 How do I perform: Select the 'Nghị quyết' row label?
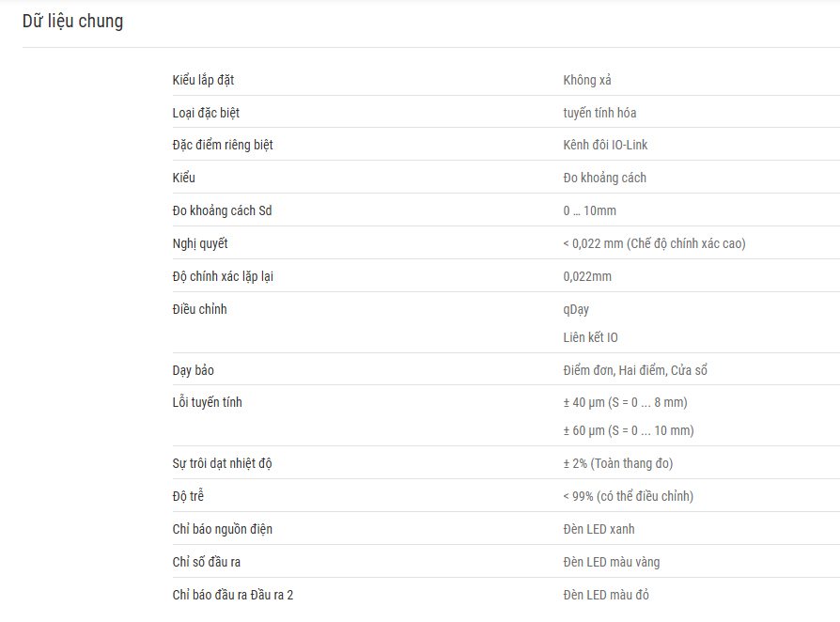tap(200, 243)
